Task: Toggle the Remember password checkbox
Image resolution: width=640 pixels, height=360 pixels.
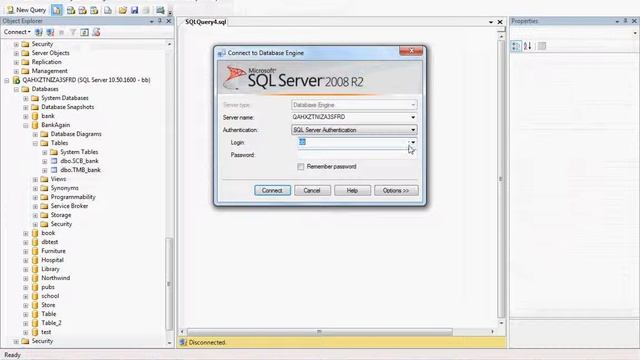Action: [301, 167]
